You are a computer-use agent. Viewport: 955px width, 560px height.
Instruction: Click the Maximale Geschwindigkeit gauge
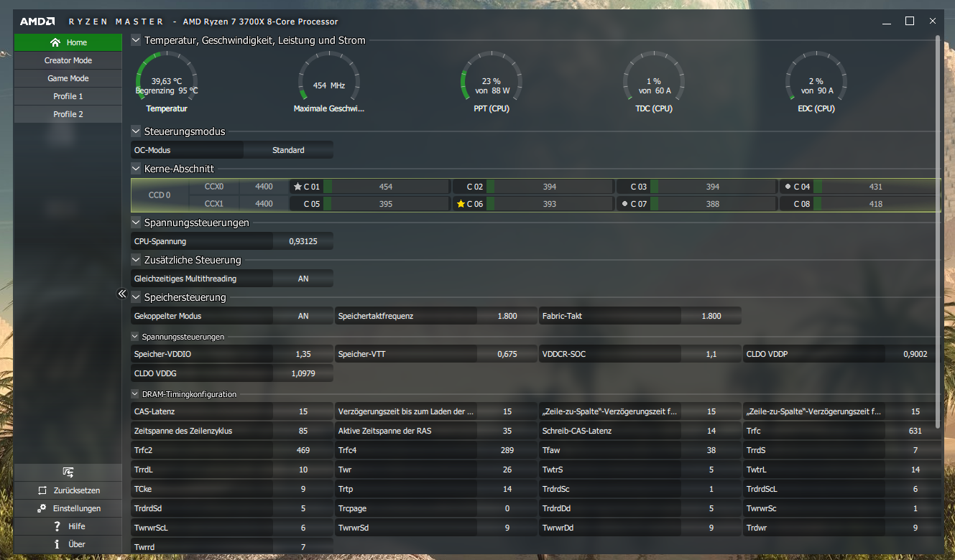329,81
